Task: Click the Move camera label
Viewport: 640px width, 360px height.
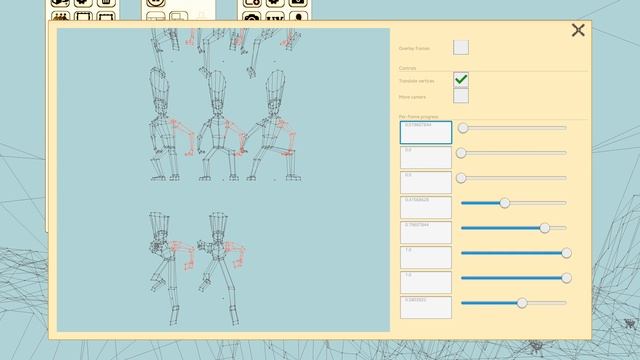Action: pos(412,97)
